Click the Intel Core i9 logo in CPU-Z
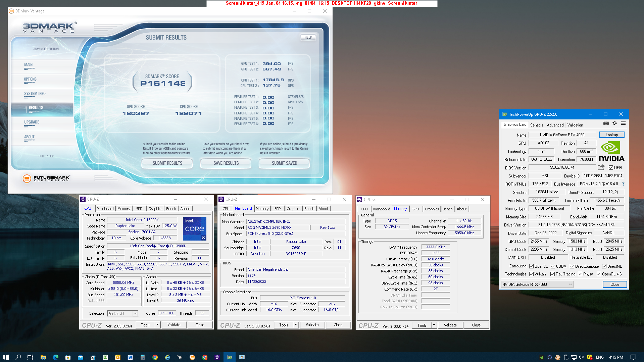The image size is (644, 362). [195, 228]
